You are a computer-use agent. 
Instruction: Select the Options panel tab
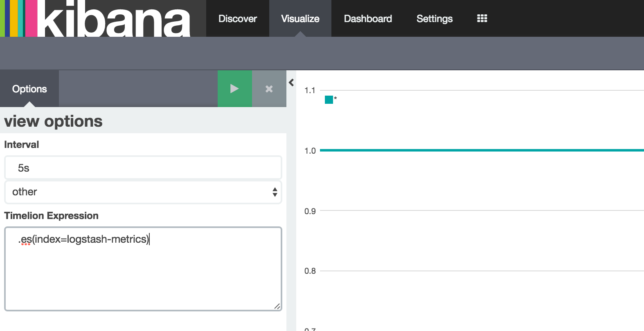pos(29,89)
